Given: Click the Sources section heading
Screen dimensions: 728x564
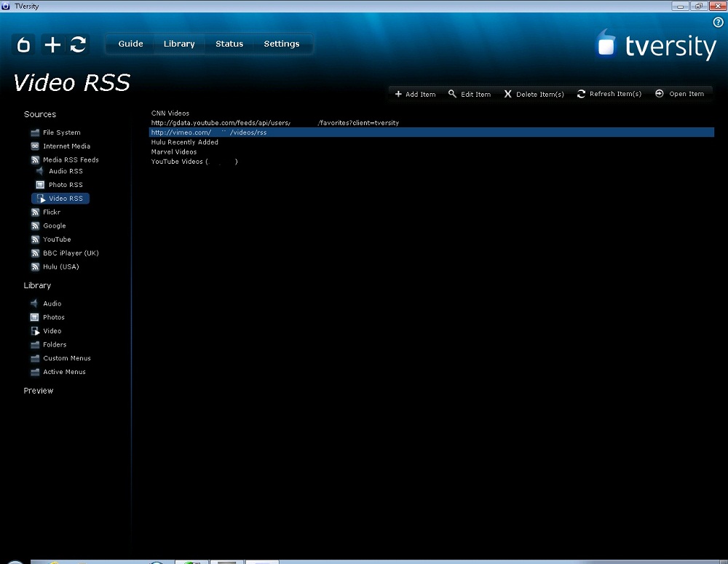Looking at the screenshot, I should (x=40, y=114).
